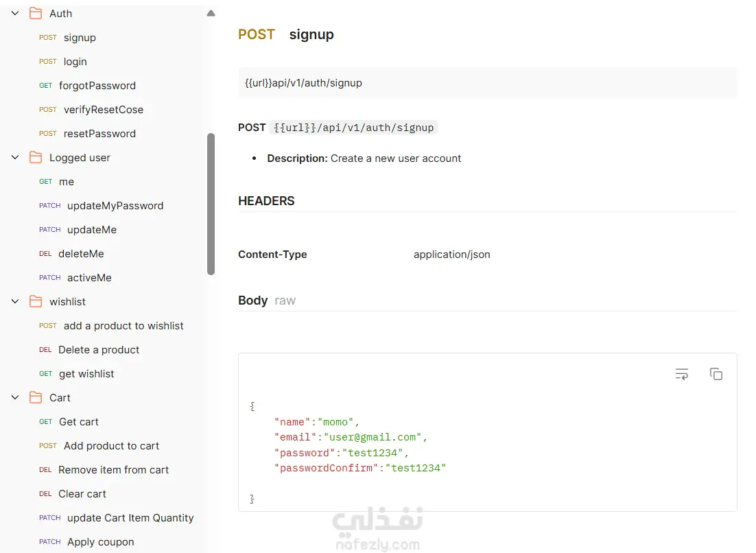Image resolution: width=756 pixels, height=553 pixels.
Task: Select add a product to wishlist request
Action: [x=123, y=326]
